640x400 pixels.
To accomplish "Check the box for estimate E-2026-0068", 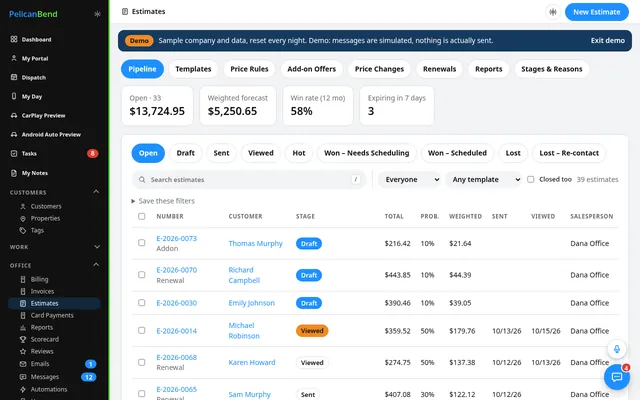I will pyautogui.click(x=142, y=362).
